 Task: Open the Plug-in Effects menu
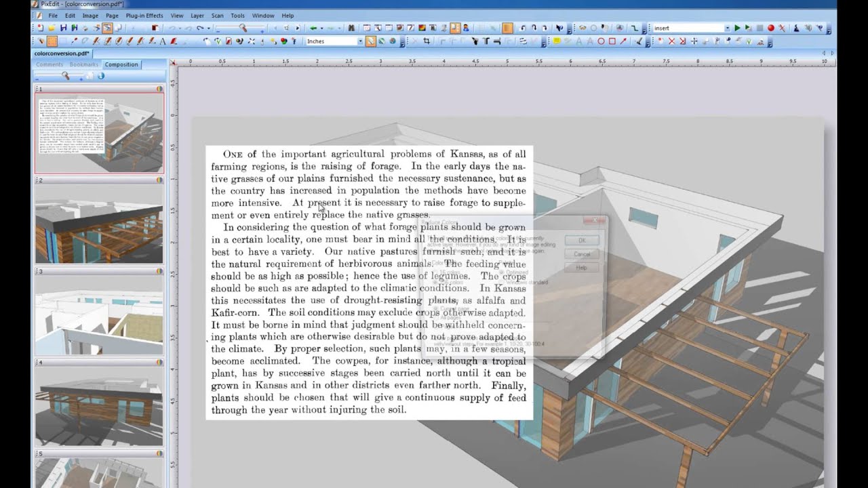pos(144,15)
